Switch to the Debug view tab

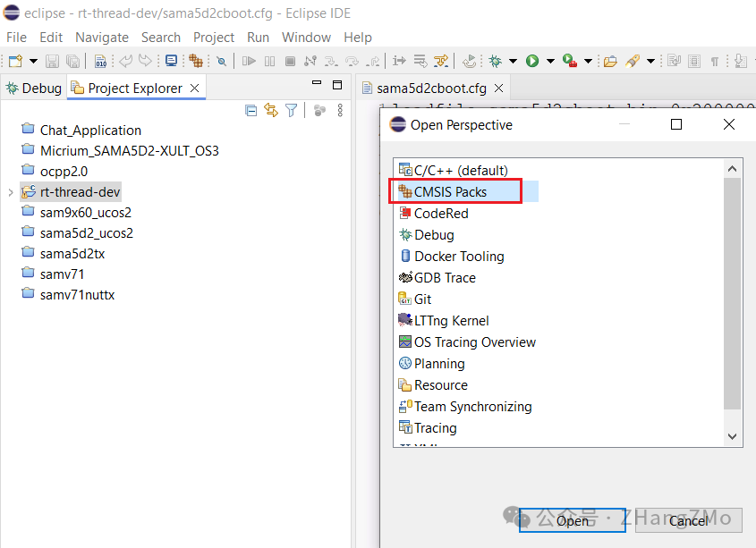pyautogui.click(x=34, y=89)
